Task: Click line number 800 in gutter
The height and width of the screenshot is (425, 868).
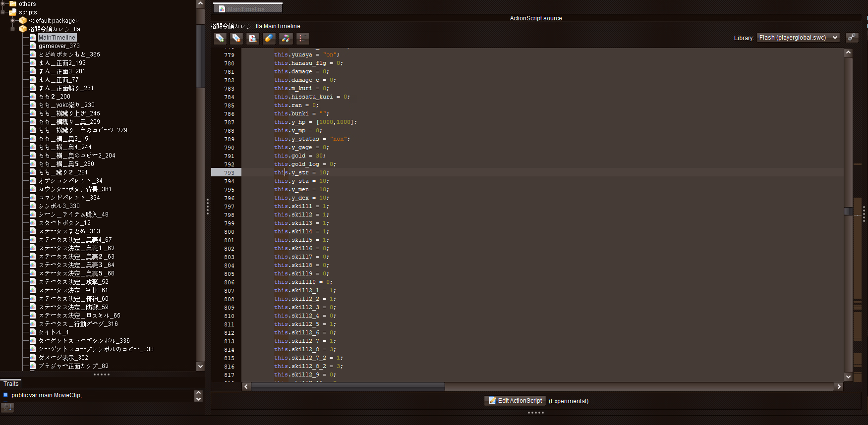Action: (x=229, y=232)
